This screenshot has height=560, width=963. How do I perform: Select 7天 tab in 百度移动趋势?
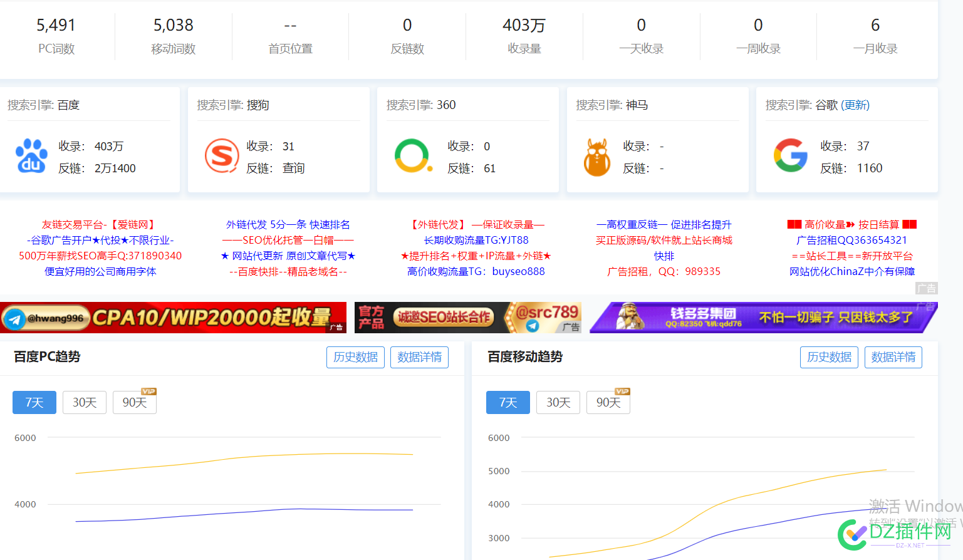coord(508,402)
